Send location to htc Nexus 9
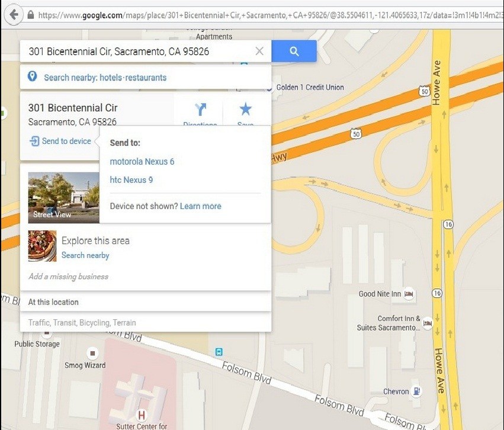Screen dimensions: 504x430 (x=131, y=179)
